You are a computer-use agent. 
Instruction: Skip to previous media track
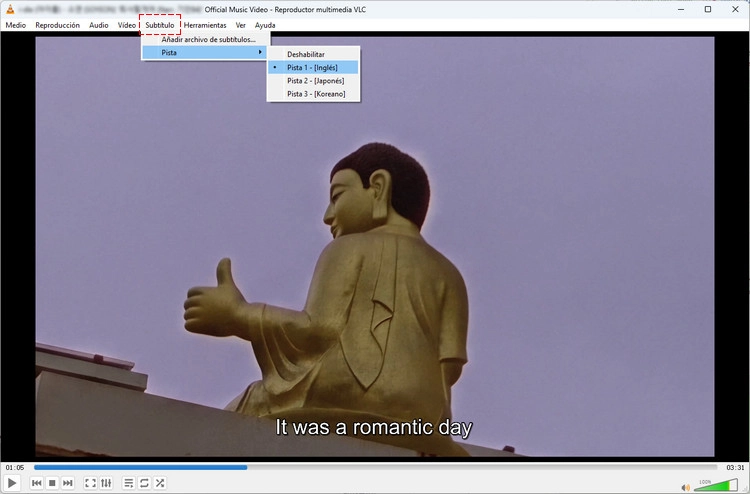click(x=37, y=483)
